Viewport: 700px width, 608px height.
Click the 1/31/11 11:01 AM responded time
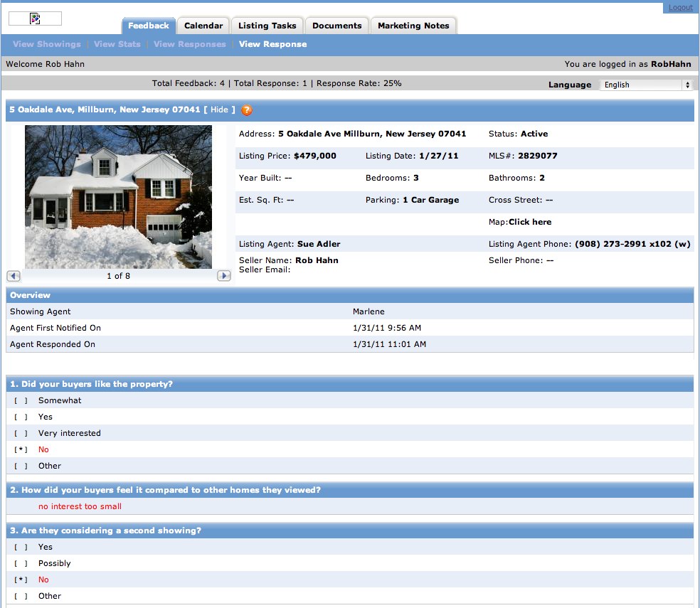[389, 344]
